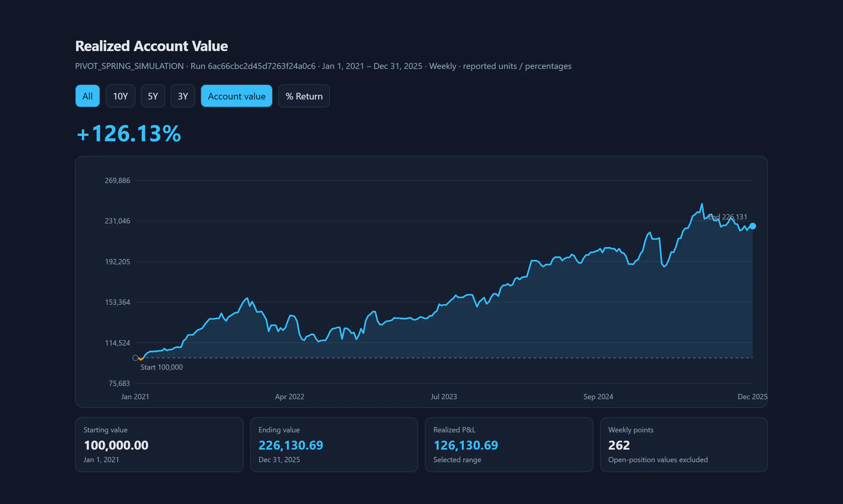This screenshot has height=504, width=843.
Task: Click the Open-position values excluded note
Action: pyautogui.click(x=658, y=460)
